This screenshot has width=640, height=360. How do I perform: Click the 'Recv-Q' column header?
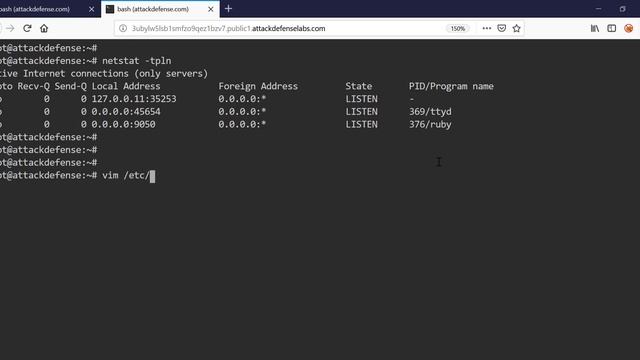(x=33, y=86)
